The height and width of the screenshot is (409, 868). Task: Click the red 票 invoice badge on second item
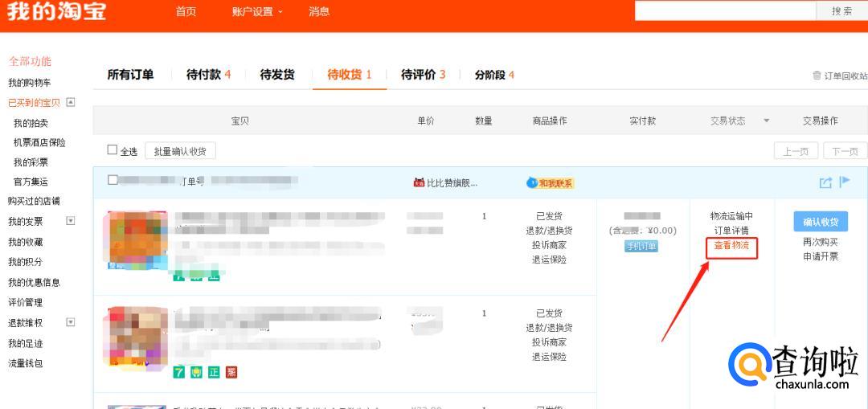pyautogui.click(x=231, y=372)
